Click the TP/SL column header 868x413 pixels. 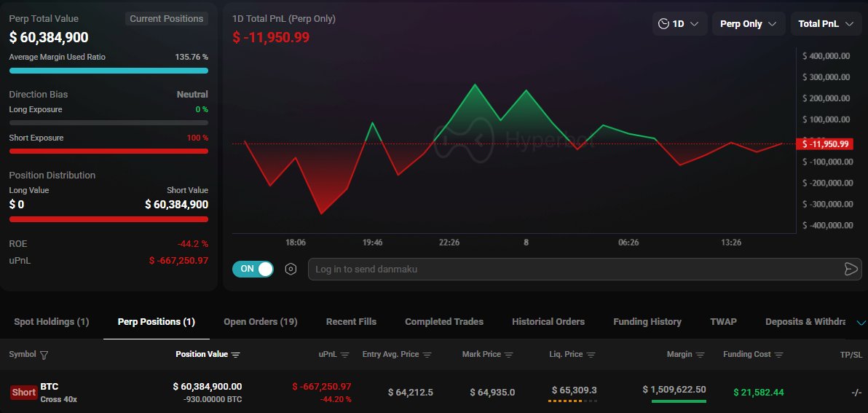click(x=851, y=354)
